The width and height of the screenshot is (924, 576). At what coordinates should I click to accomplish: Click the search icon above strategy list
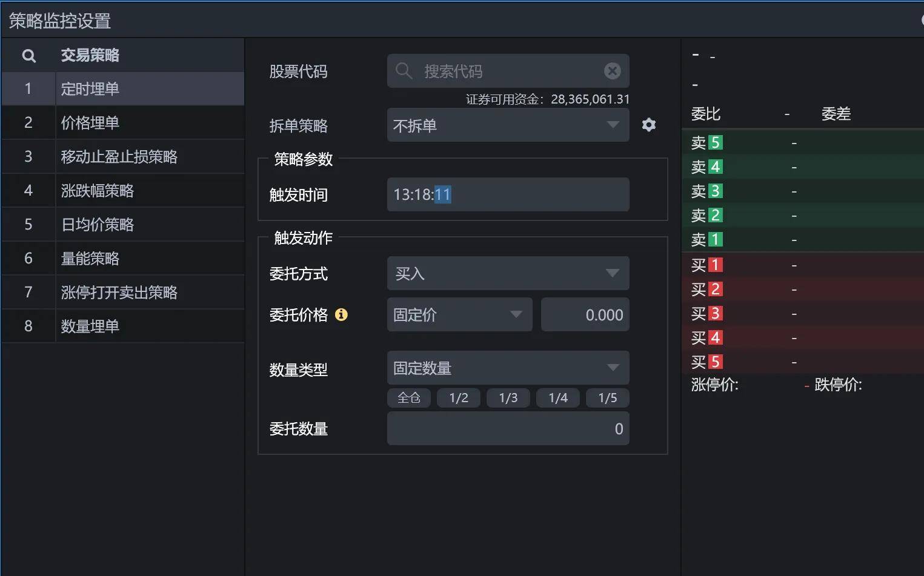pos(28,56)
